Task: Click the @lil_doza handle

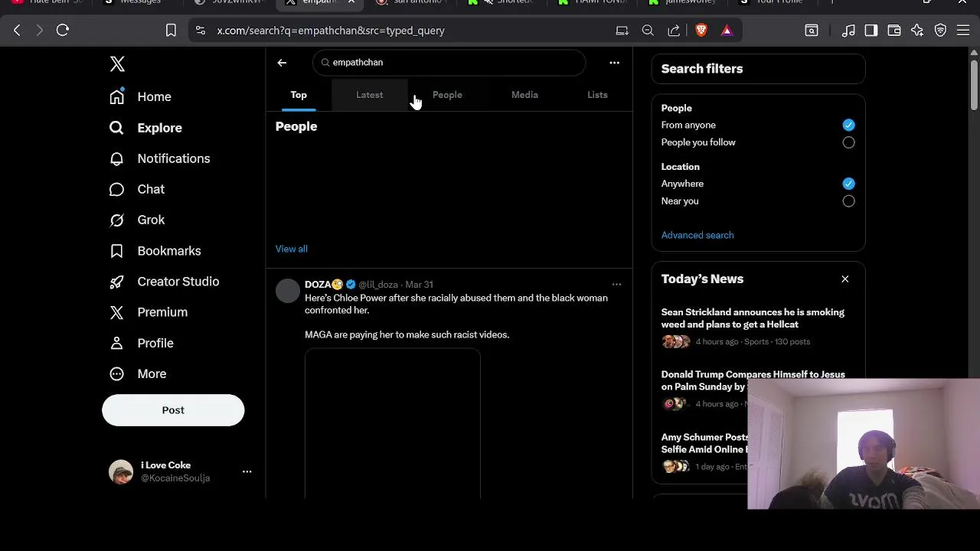Action: coord(378,285)
